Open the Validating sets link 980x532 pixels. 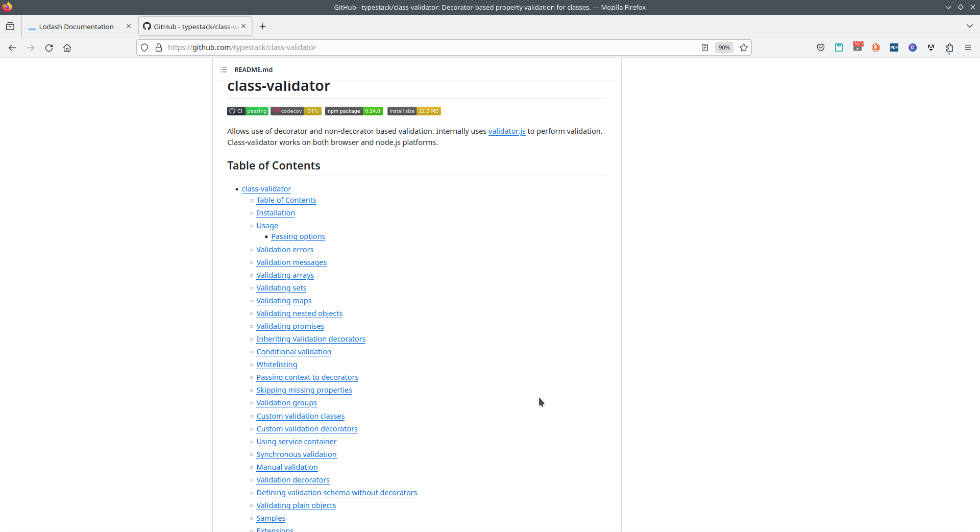[x=281, y=288]
